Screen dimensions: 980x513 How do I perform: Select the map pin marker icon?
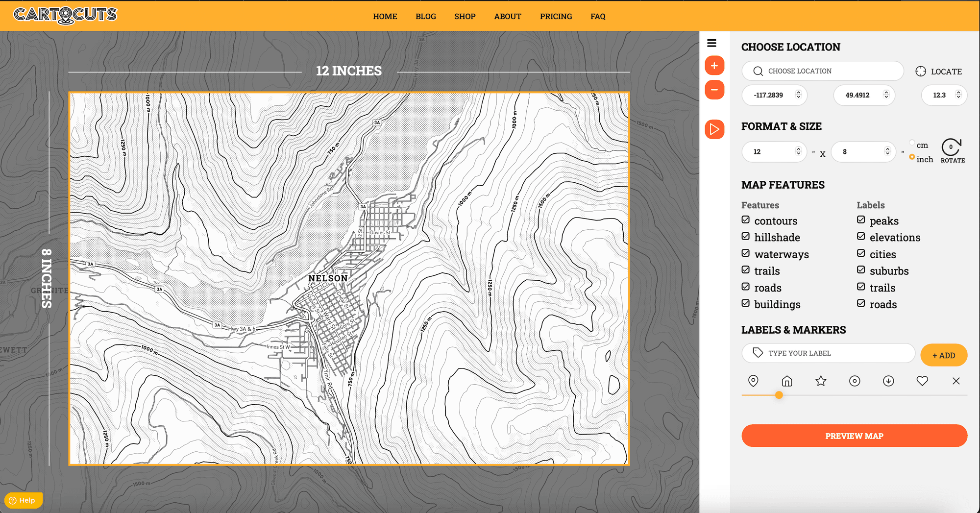[753, 381]
